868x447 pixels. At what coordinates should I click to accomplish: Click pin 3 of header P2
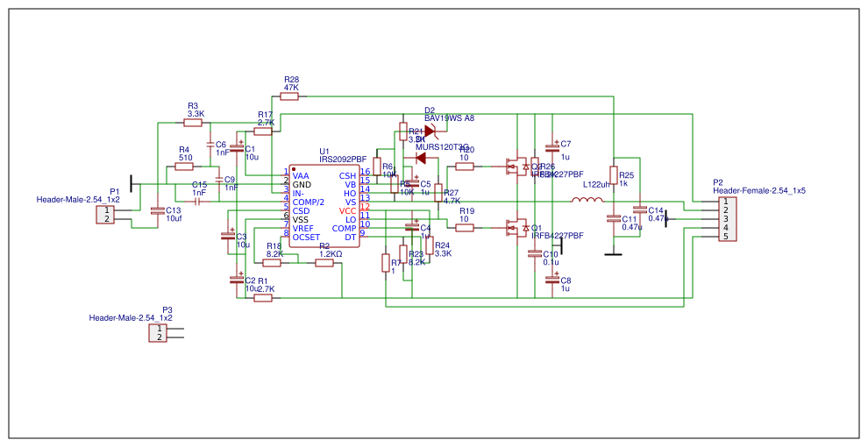(x=726, y=219)
